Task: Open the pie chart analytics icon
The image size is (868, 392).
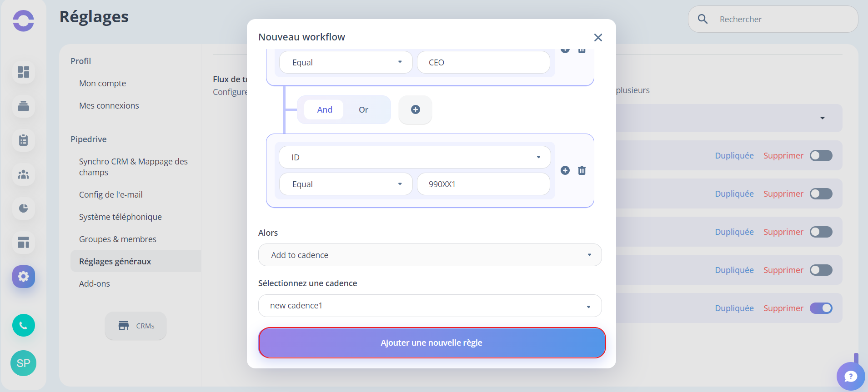Action: (23, 208)
